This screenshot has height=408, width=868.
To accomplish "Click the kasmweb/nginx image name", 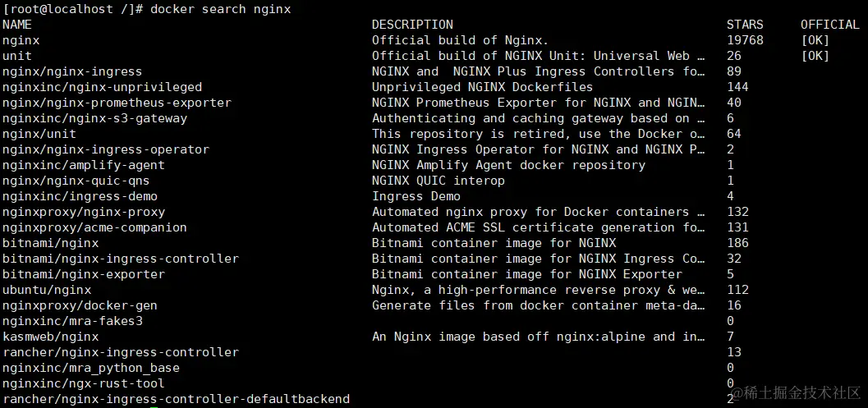I will (x=50, y=337).
